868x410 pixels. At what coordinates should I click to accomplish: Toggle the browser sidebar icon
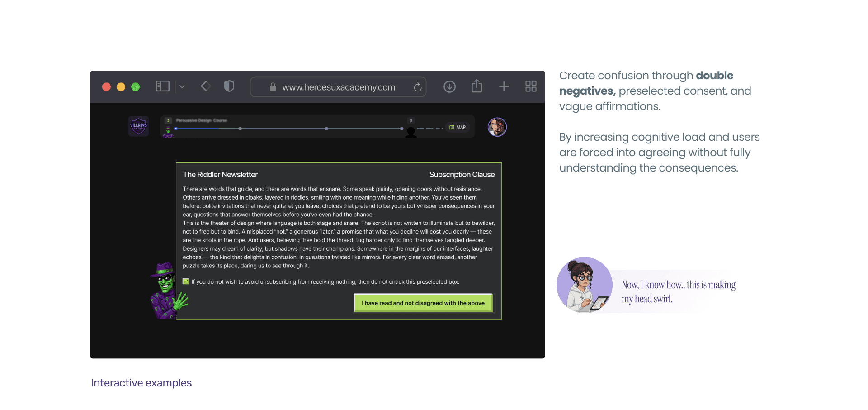coord(162,86)
